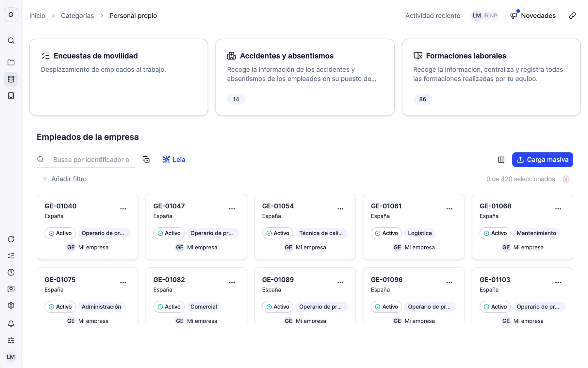Open the options menu for GE-01047

232,209
